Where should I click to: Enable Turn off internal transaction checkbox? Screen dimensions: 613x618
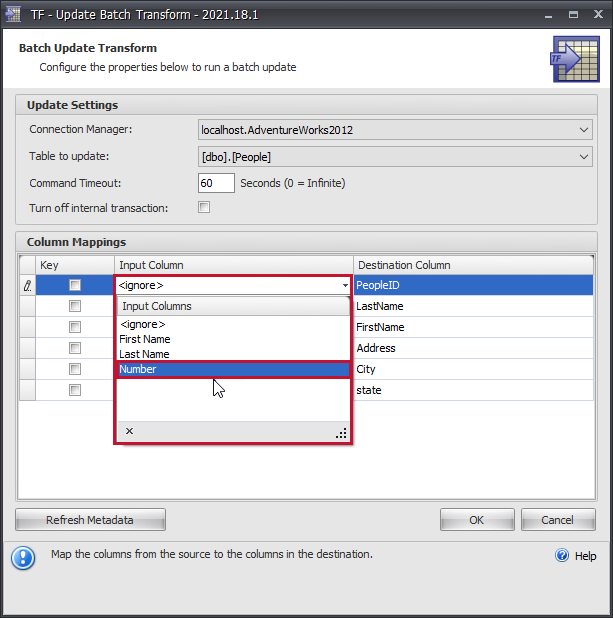pyautogui.click(x=204, y=207)
